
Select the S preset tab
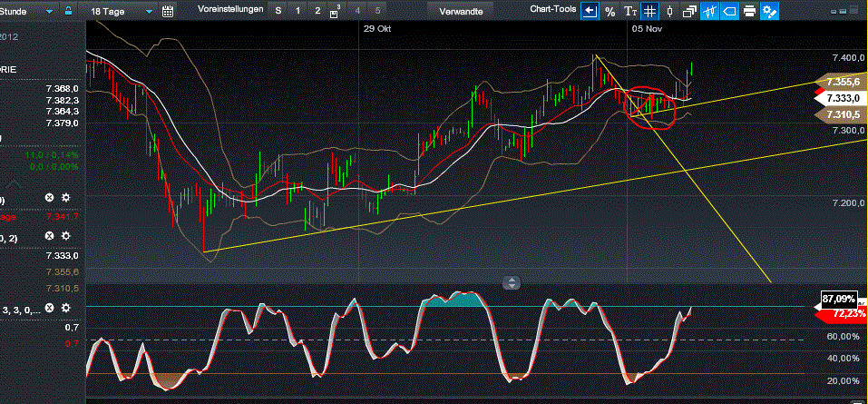click(278, 12)
